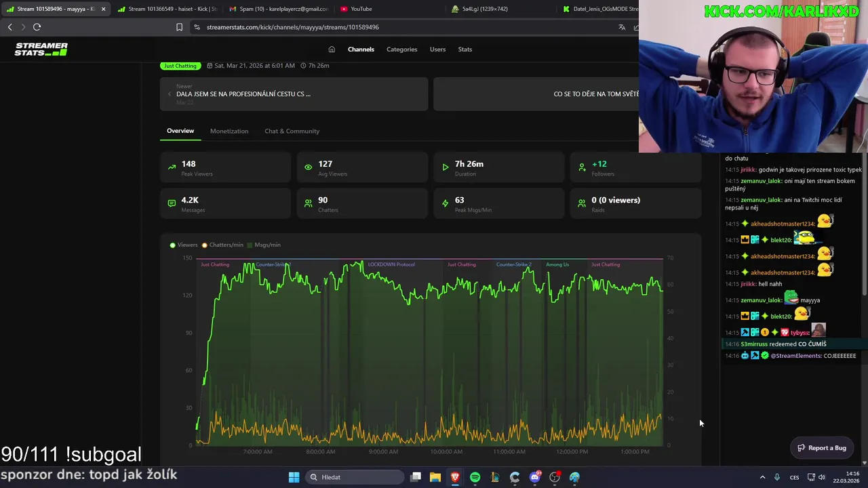Show hidden system tray icons
The width and height of the screenshot is (868, 488).
(762, 477)
